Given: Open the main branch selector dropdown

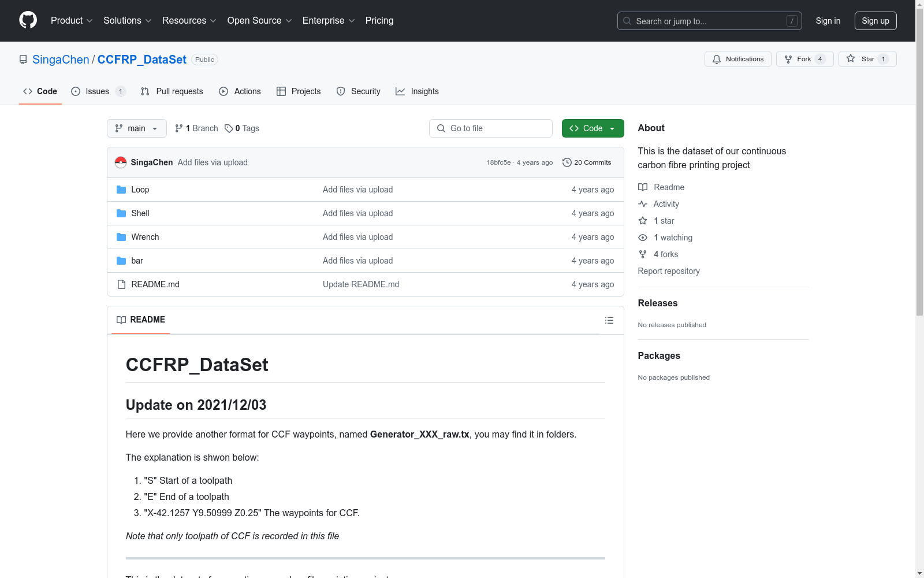Looking at the screenshot, I should [137, 128].
